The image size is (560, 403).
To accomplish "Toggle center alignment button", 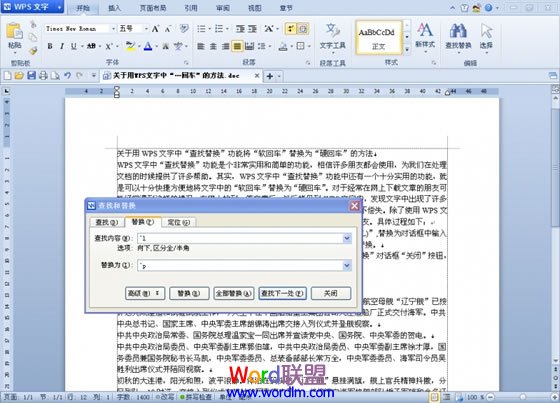I will click(x=213, y=46).
